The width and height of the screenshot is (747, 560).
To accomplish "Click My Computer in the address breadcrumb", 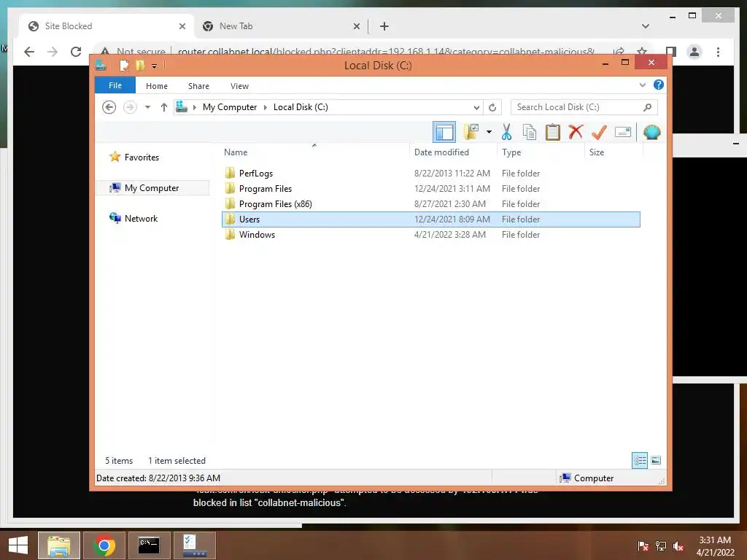I will (230, 107).
